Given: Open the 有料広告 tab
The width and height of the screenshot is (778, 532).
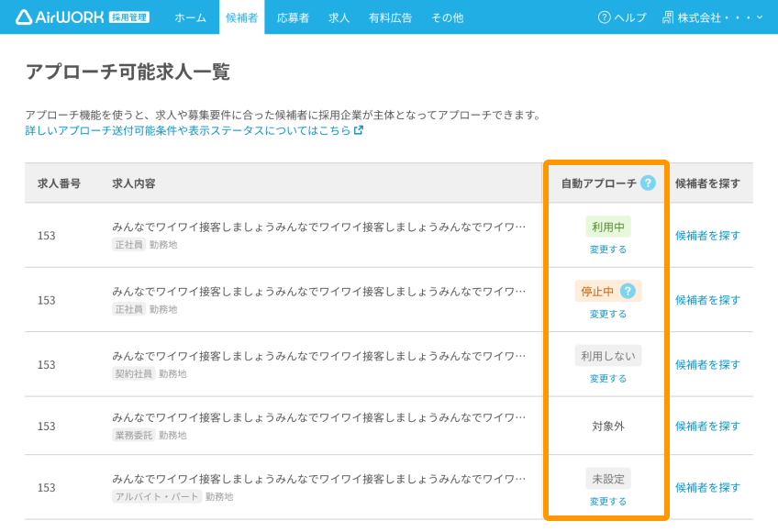Looking at the screenshot, I should 391,17.
